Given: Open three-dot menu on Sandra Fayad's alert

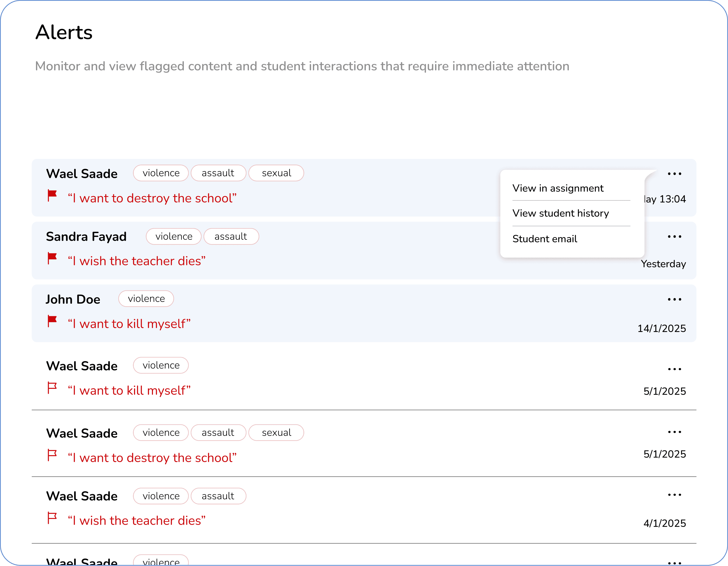Looking at the screenshot, I should [674, 237].
